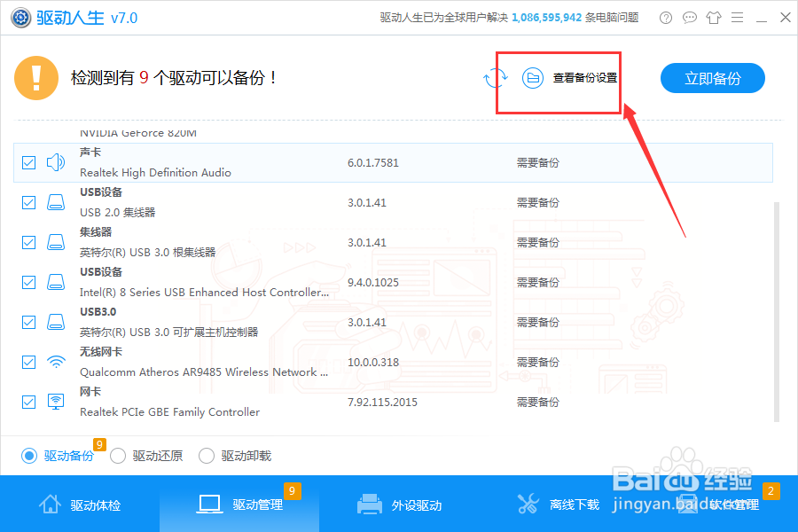Click the orange exclamation warning icon
The height and width of the screenshot is (532, 798).
36,78
